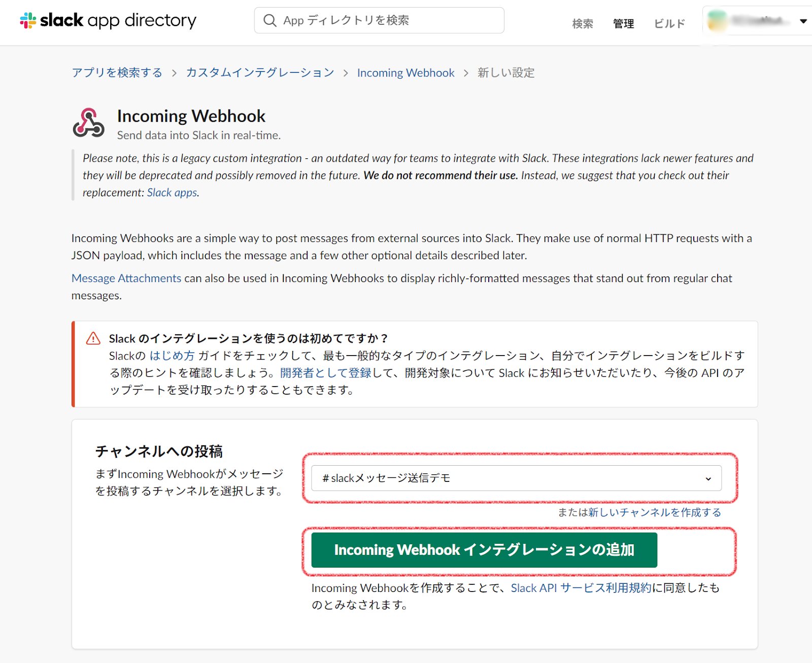The width and height of the screenshot is (812, 663).
Task: Click 'Send data into Slack in real-time.' text
Action: click(x=199, y=135)
